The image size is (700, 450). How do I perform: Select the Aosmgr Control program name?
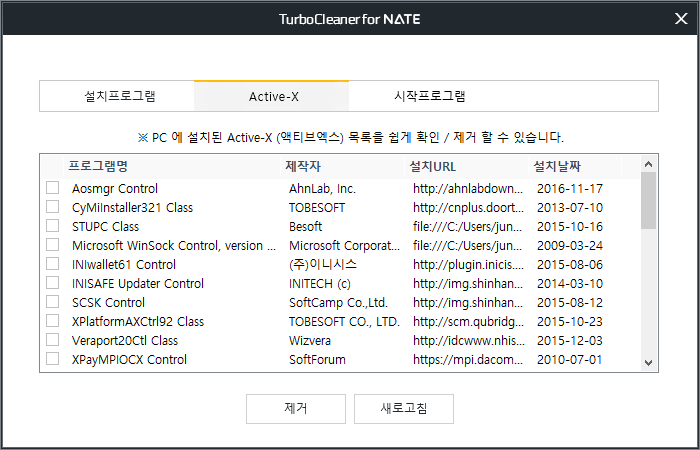pyautogui.click(x=115, y=189)
